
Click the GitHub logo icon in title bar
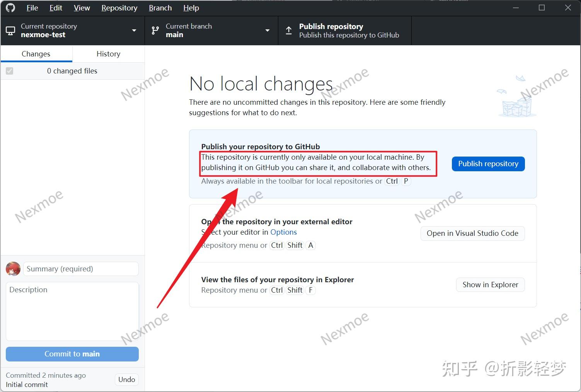tap(10, 8)
